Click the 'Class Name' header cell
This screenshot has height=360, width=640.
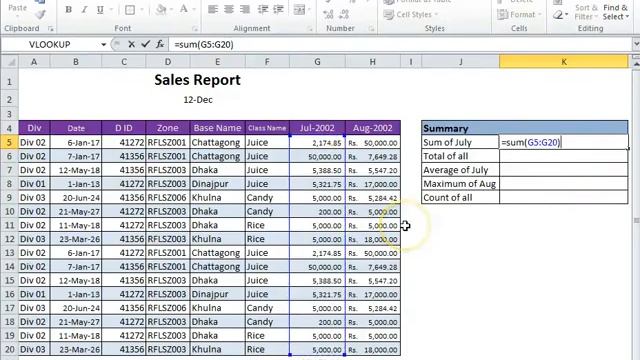267,128
